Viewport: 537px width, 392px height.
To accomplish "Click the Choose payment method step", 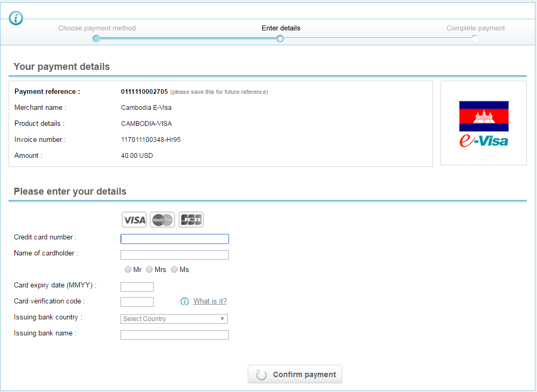I will point(97,28).
